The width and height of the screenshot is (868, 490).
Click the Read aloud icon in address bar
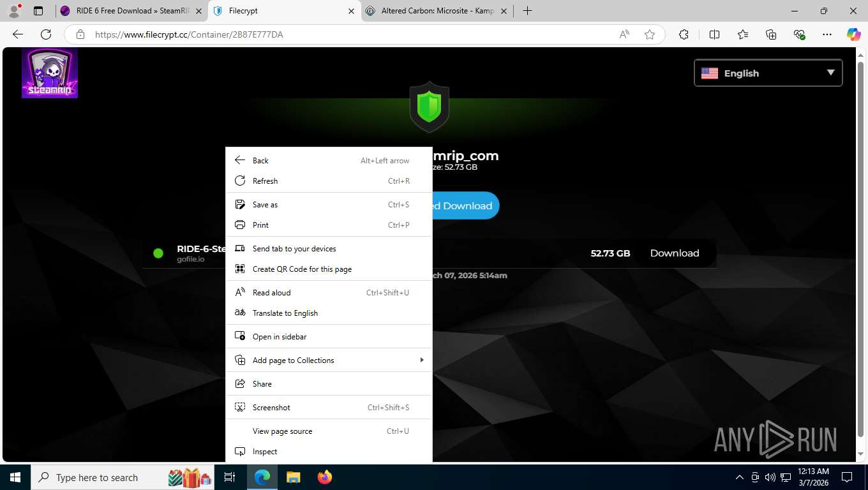click(x=624, y=34)
